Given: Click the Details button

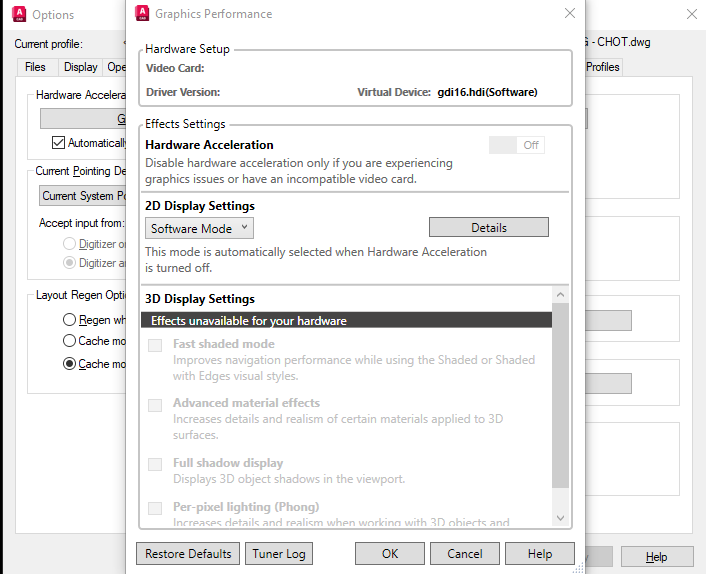Looking at the screenshot, I should [489, 227].
